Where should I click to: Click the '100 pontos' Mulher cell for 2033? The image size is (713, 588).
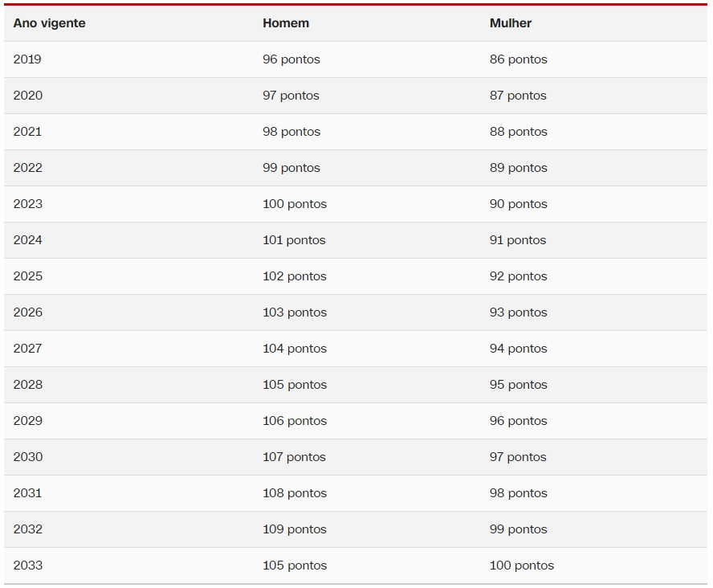coord(522,566)
